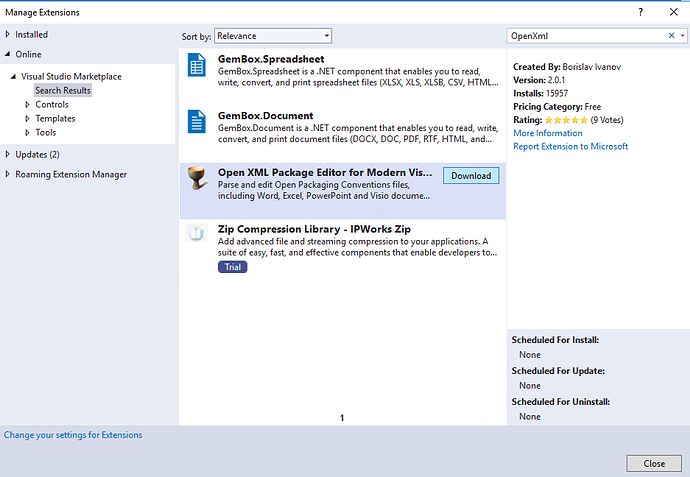
Task: Open Change your settings for Extensions
Action: [73, 435]
